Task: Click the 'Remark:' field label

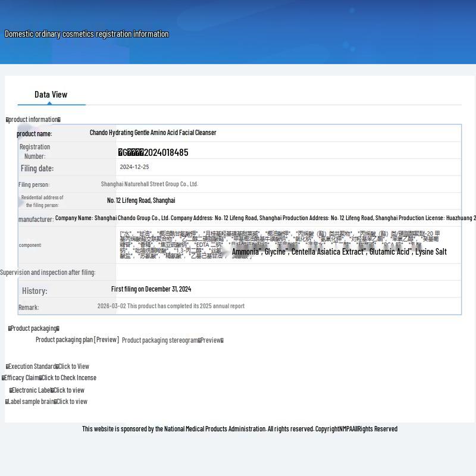Action: (29, 308)
